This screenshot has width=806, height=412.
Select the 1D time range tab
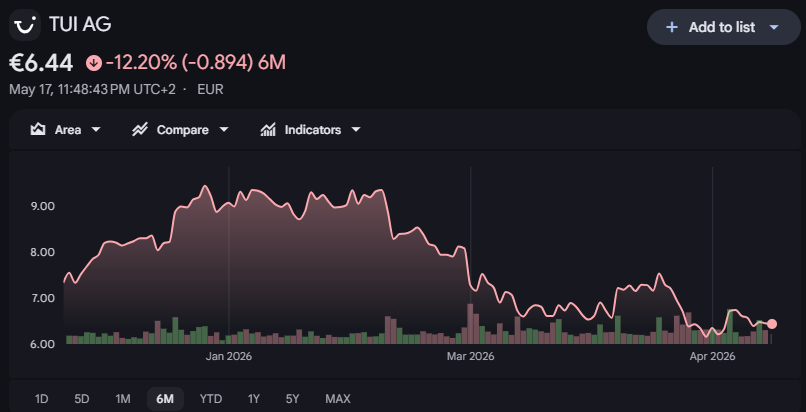[42, 399]
